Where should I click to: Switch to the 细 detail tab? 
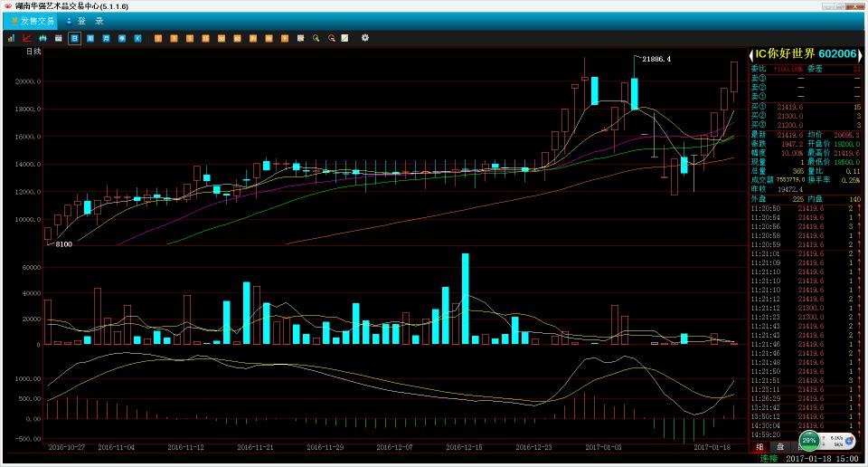click(760, 446)
